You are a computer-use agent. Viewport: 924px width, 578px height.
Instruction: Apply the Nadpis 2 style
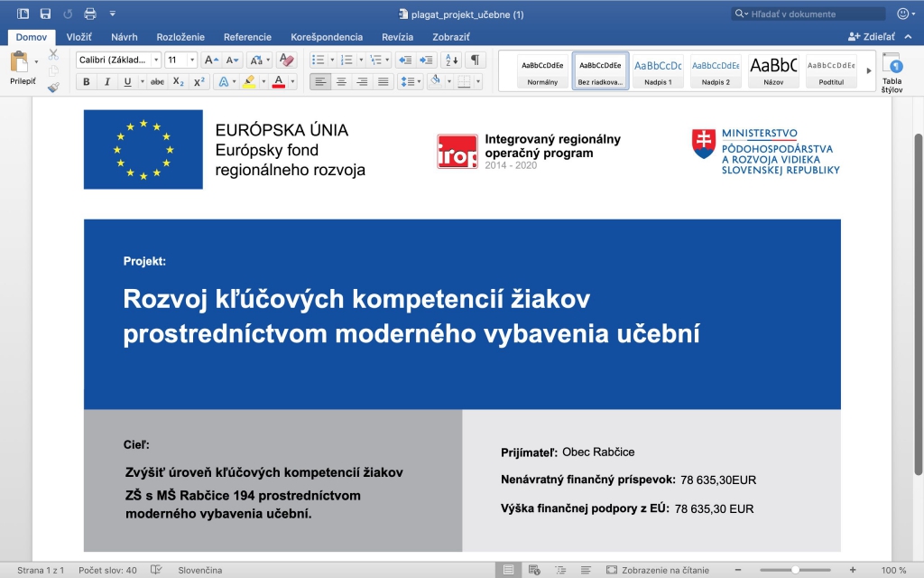[716, 70]
